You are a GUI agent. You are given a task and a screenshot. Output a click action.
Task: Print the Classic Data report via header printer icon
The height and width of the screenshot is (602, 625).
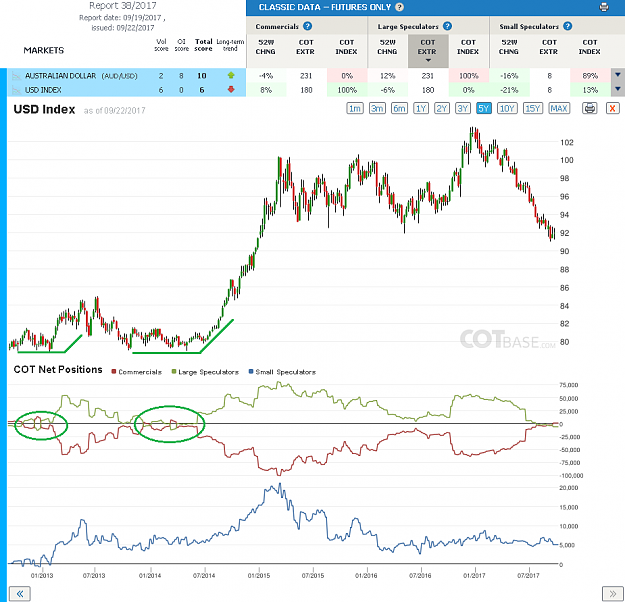coord(604,7)
